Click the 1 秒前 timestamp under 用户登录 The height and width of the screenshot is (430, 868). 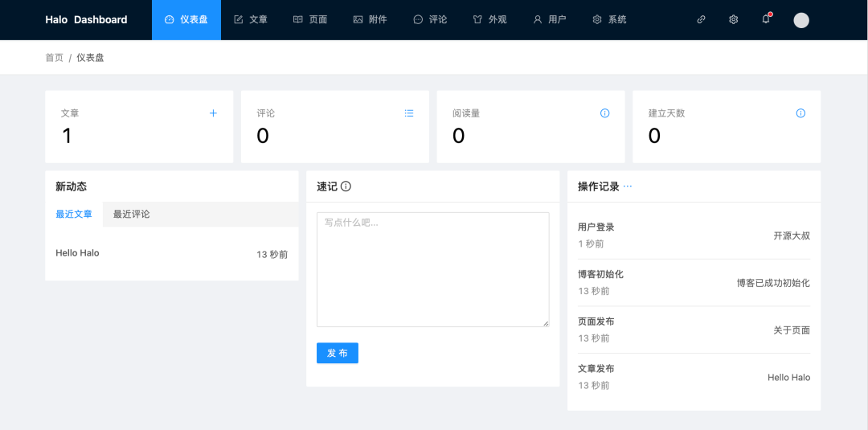592,244
